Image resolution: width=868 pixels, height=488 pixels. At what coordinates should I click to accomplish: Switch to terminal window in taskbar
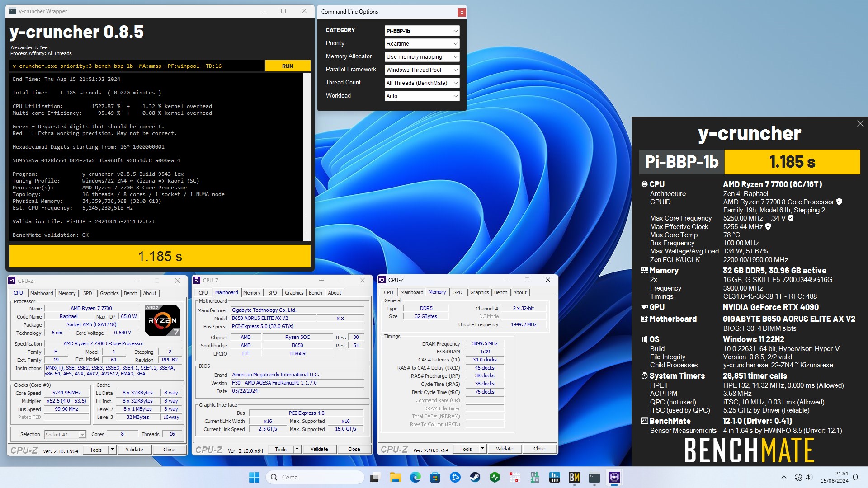pos(594,477)
